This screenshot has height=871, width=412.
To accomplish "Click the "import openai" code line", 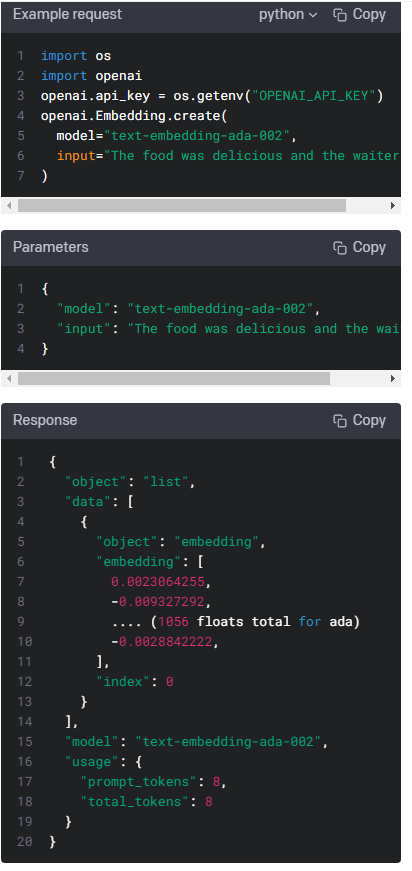I will 92,76.
